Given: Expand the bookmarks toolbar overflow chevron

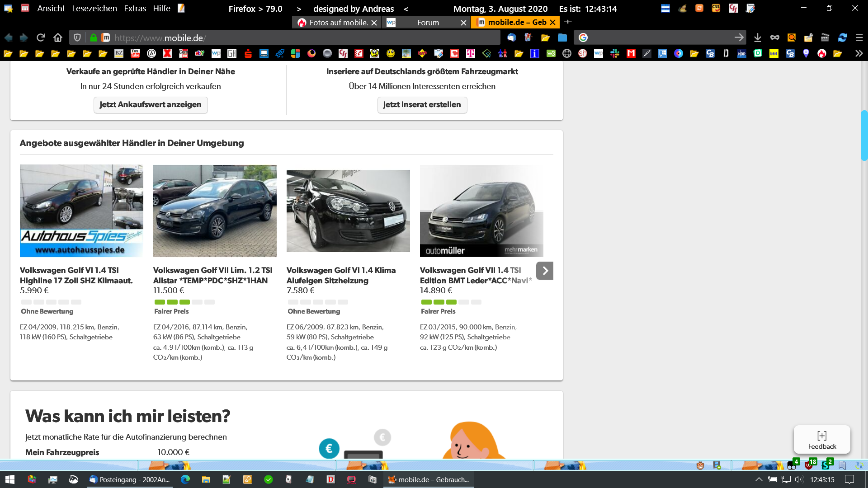Looking at the screenshot, I should [x=859, y=53].
